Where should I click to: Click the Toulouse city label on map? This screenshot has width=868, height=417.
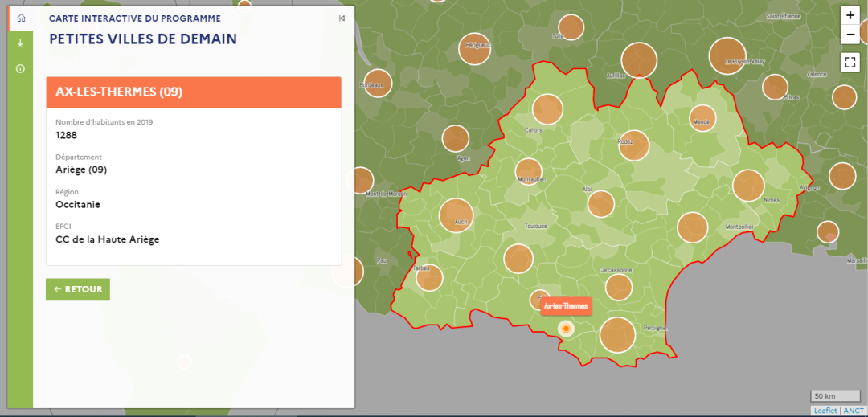click(536, 227)
